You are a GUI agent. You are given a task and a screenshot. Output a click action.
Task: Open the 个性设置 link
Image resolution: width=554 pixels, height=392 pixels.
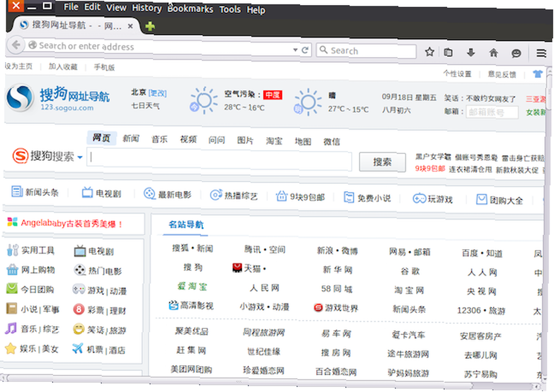tap(458, 74)
